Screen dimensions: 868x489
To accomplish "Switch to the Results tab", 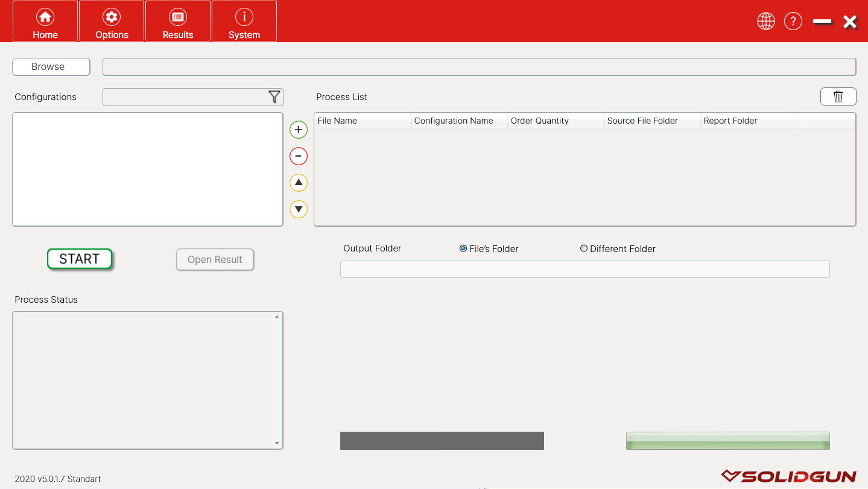I will click(x=178, y=22).
